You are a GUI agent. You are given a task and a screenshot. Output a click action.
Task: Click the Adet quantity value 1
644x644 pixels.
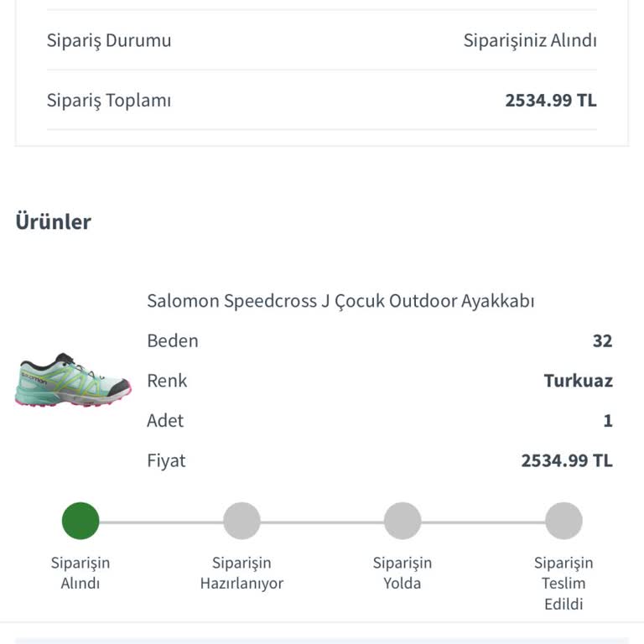[608, 420]
